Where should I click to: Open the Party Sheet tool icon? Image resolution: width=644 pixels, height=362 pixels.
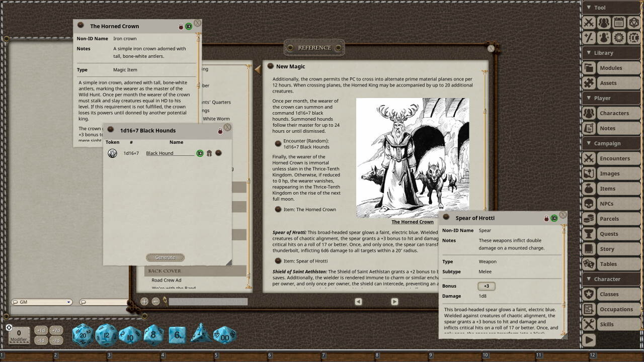tap(603, 22)
